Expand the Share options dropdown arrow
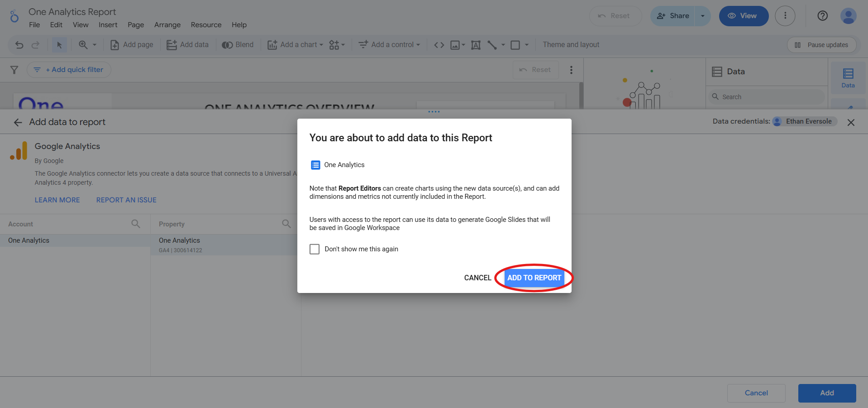Viewport: 868px width, 408px height. pos(703,16)
